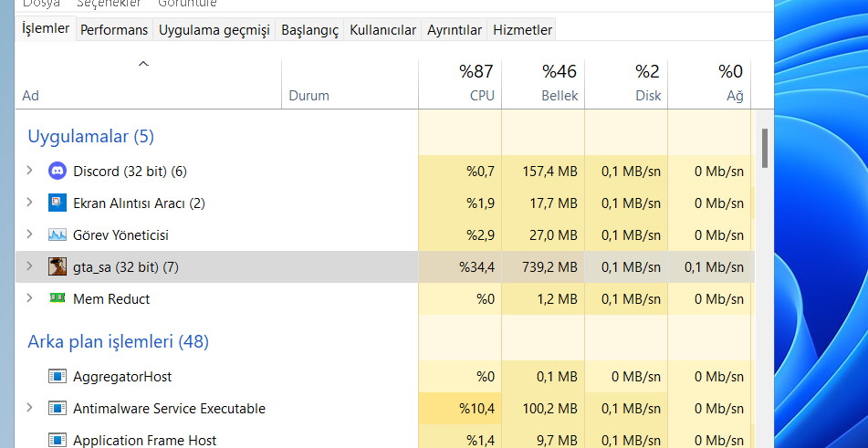Click the AggregatorHost process icon
The image size is (868, 448).
point(58,376)
